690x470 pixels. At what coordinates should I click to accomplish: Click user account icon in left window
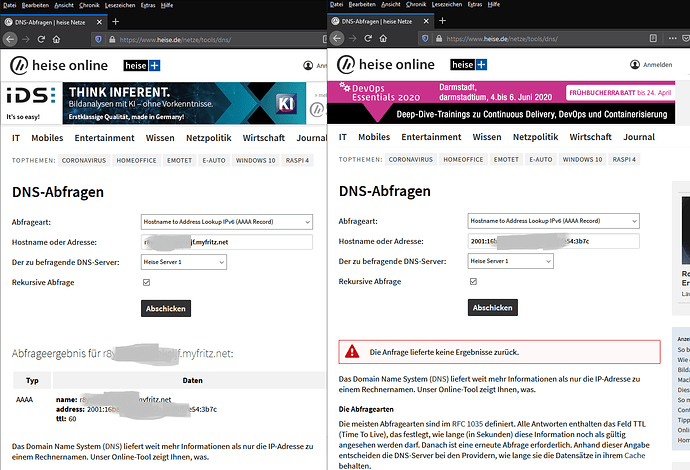tap(308, 66)
